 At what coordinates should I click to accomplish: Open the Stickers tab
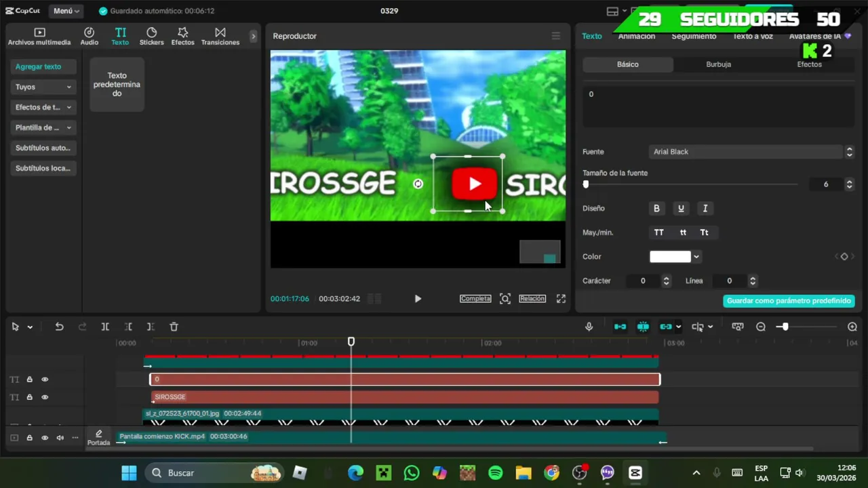151,37
